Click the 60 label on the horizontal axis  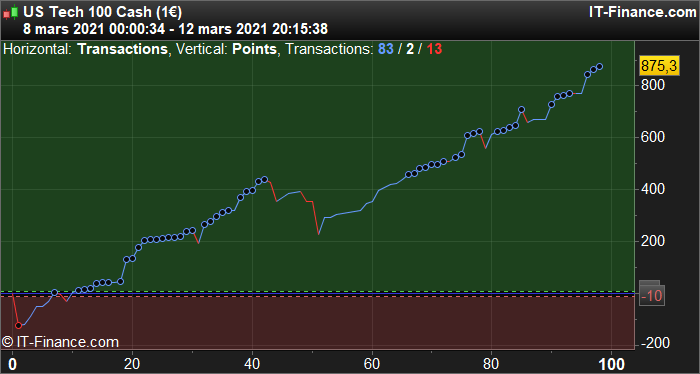click(x=372, y=364)
